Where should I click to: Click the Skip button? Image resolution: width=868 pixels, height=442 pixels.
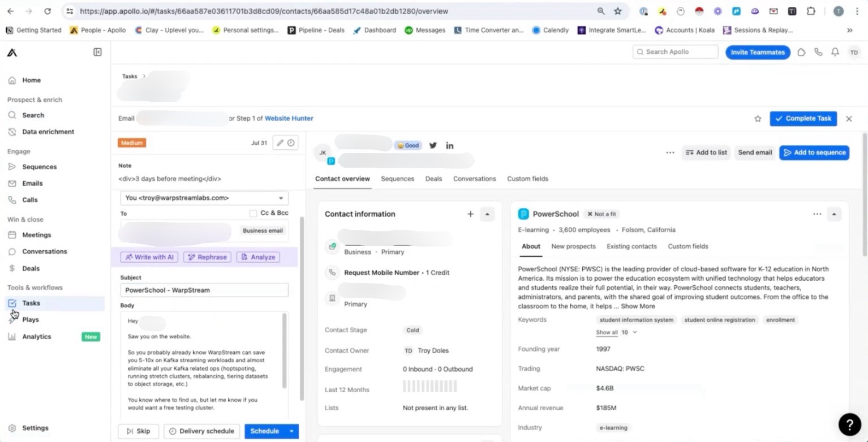138,431
